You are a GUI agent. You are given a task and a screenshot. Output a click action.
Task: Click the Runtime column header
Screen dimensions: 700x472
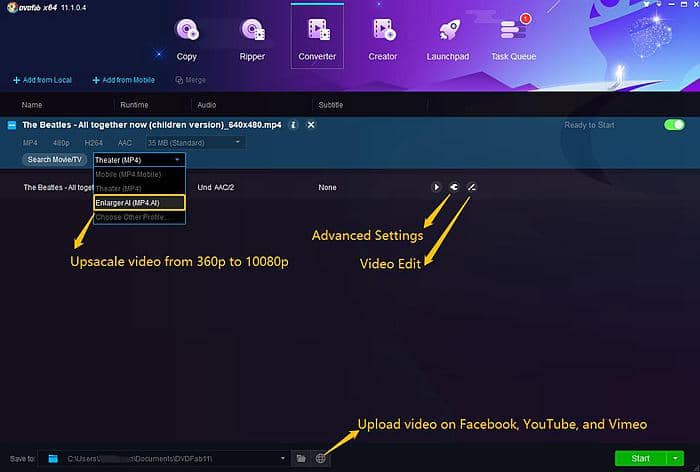click(x=134, y=105)
